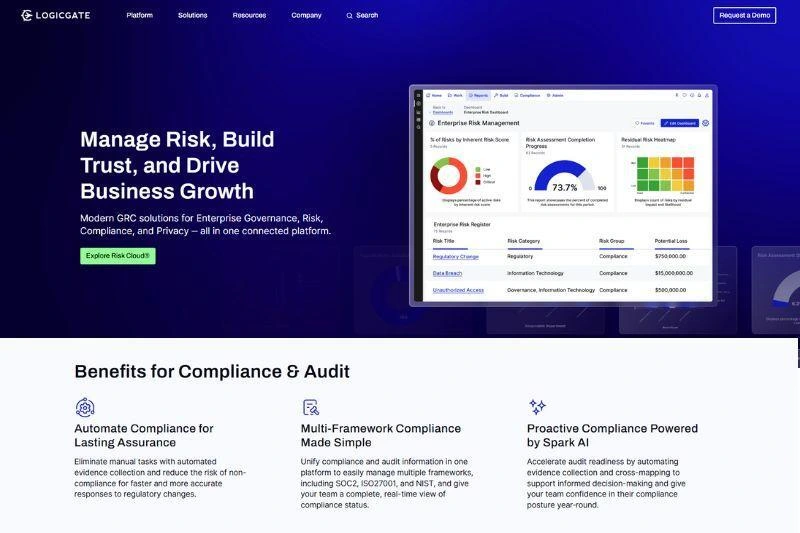Click the Critical legend dark red swatch
The image size is (800, 533).
coord(478,182)
